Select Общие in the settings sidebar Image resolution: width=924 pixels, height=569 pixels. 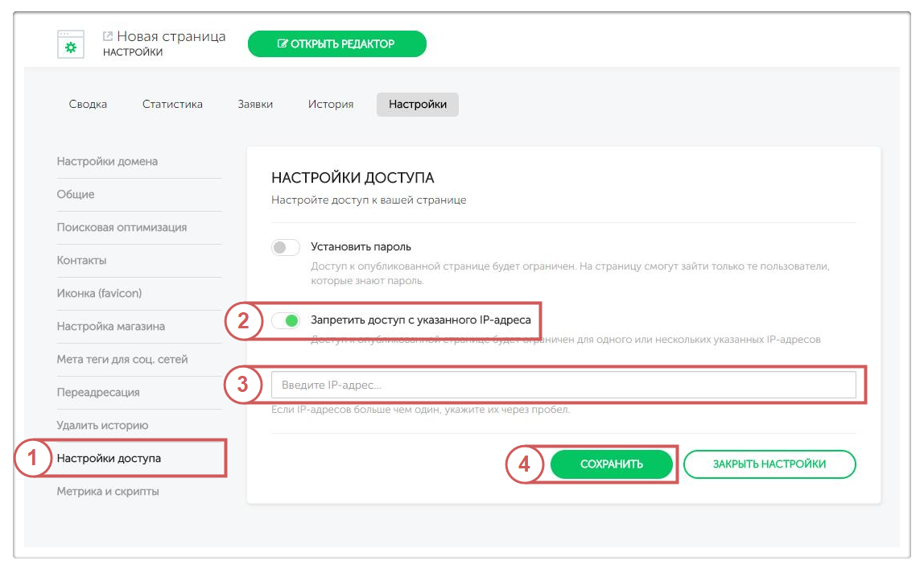[x=76, y=194]
